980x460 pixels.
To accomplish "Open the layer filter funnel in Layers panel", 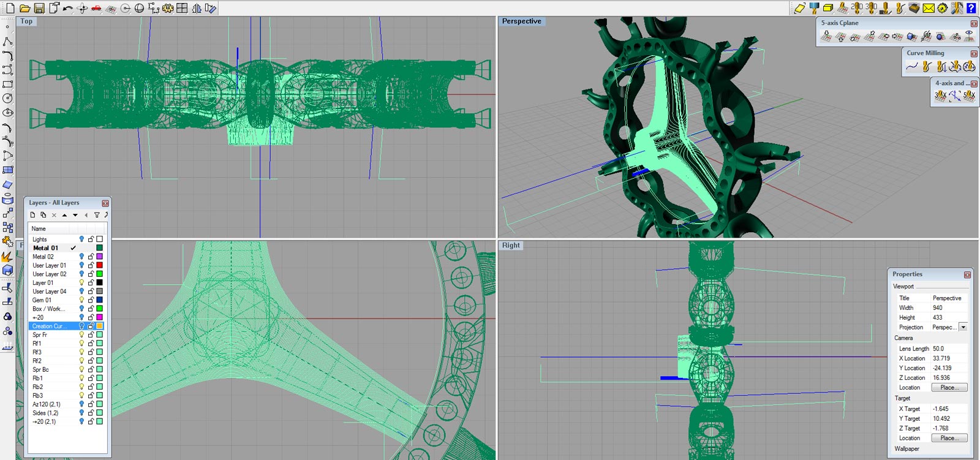I will 97,215.
